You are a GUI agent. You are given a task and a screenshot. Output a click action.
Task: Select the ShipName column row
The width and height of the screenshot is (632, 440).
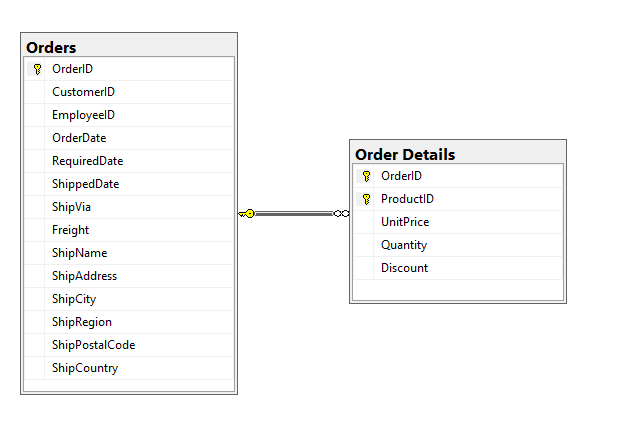point(129,253)
